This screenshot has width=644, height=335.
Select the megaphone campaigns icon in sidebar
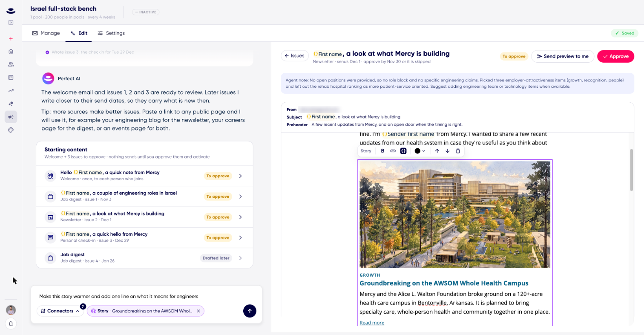tap(11, 117)
